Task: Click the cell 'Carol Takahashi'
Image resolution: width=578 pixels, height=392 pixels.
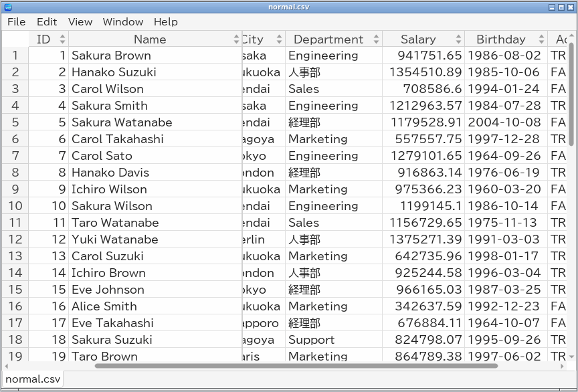Action: pyautogui.click(x=155, y=139)
